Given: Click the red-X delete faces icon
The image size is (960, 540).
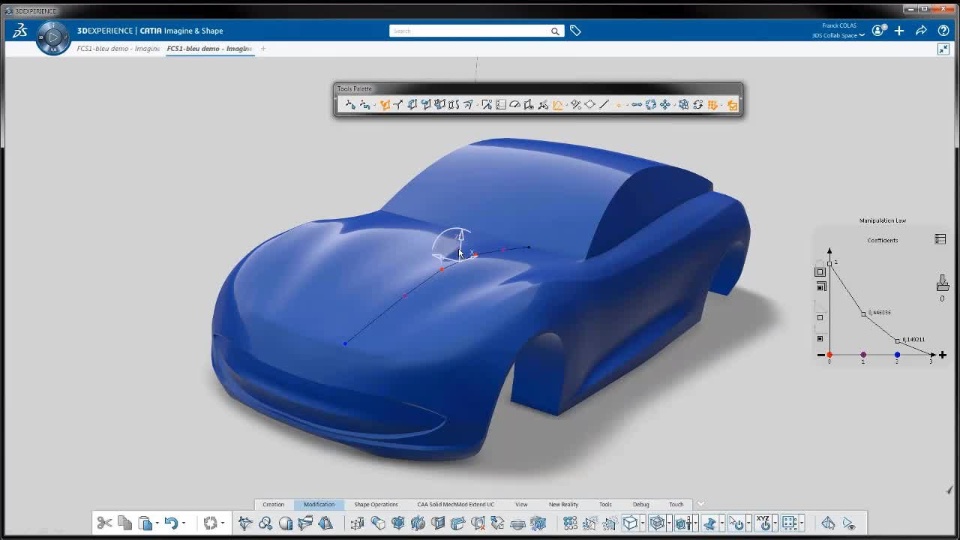Looking at the screenshot, I should coord(478,523).
